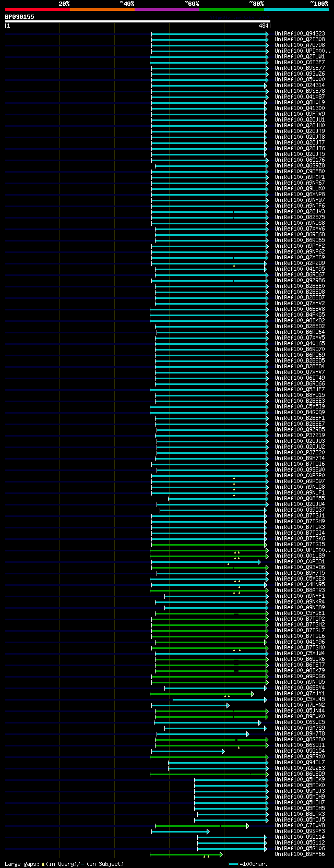Image resolution: width=334 pixels, height=868 pixels.
Task: Click green alignment bar of UniRef100_C7IWV6
Action: 202,826
